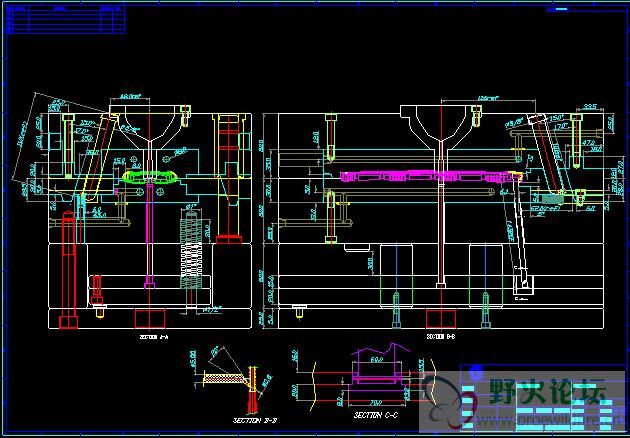
Task: Click the italic SECTION B-B detail label
Action: coord(255,421)
